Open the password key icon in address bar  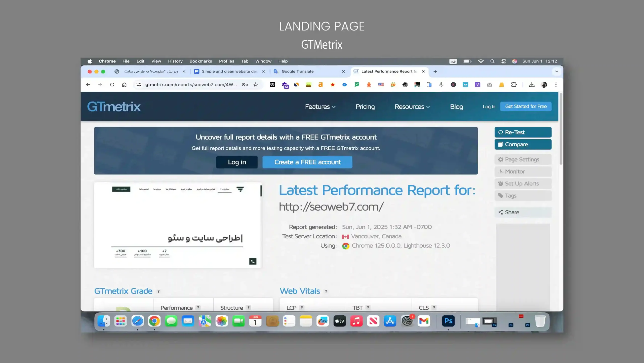coord(245,85)
